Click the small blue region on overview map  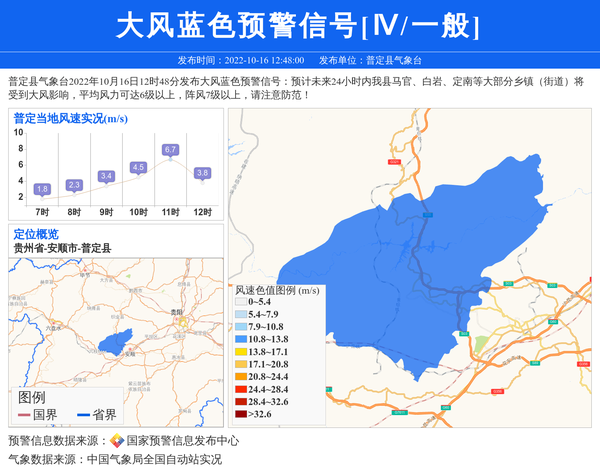click(116, 339)
